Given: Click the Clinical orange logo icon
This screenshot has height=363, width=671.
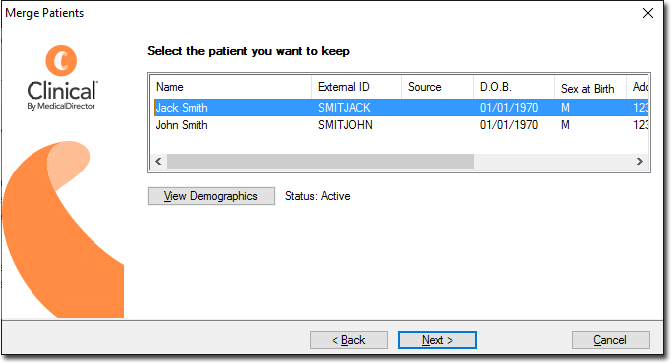Looking at the screenshot, I should click(x=61, y=61).
